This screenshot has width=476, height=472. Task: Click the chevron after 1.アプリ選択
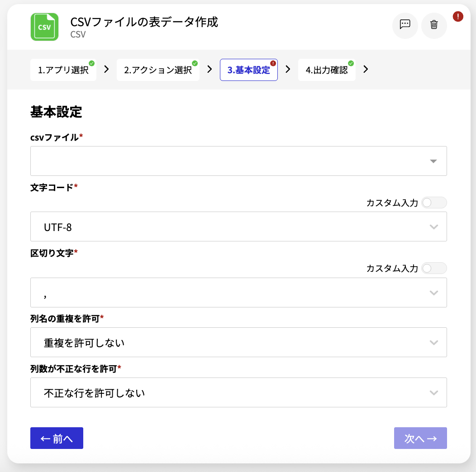tap(106, 70)
